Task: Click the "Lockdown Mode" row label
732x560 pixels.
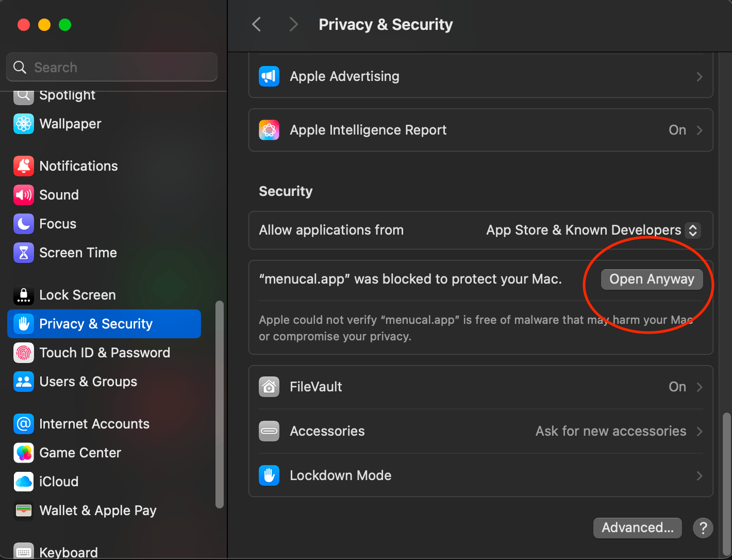Action: click(x=341, y=475)
